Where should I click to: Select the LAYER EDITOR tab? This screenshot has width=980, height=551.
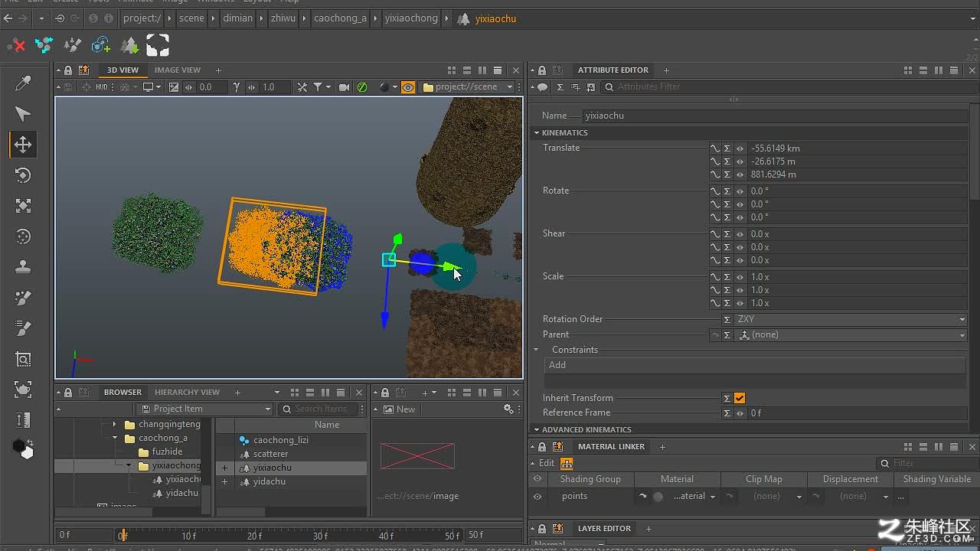pyautogui.click(x=604, y=529)
